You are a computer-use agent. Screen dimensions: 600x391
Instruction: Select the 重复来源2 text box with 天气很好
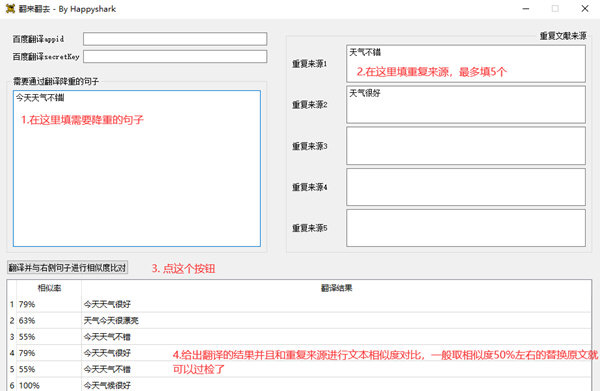(x=466, y=104)
